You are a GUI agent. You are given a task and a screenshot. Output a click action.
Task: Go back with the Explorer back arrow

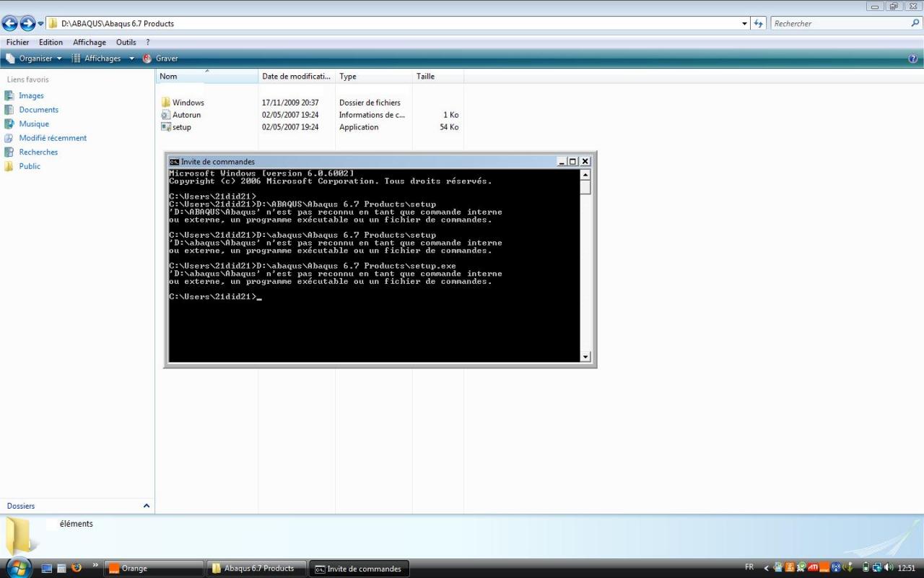tap(10, 24)
